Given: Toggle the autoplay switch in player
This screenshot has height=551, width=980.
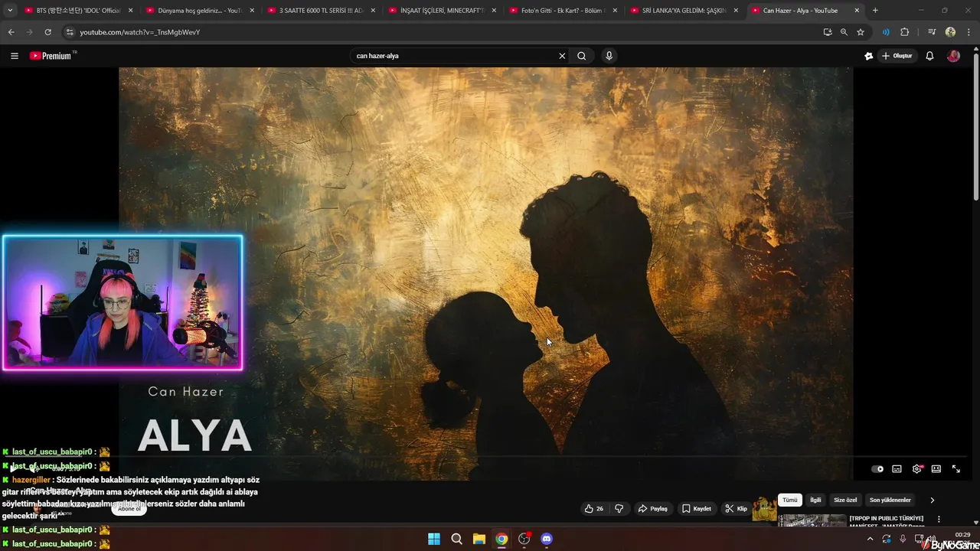Looking at the screenshot, I should click(877, 469).
